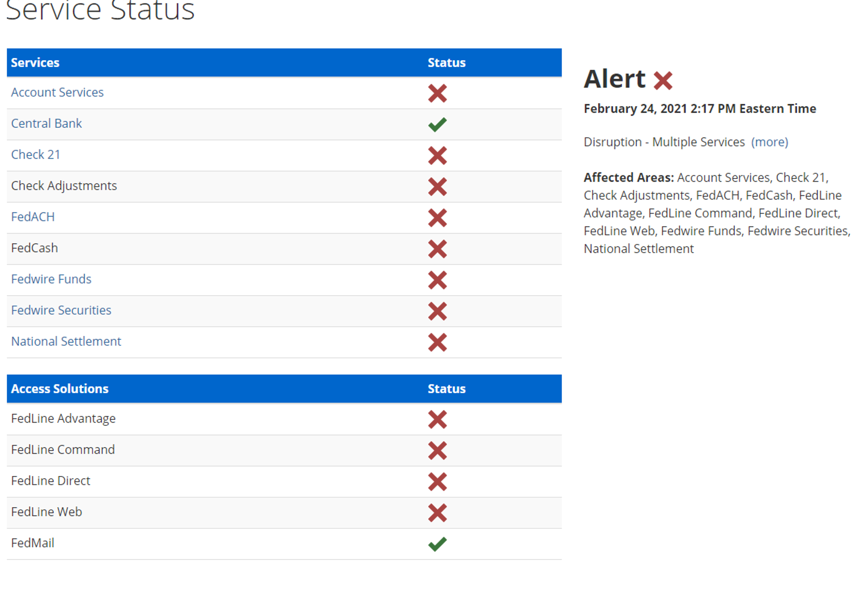868x593 pixels.
Task: Click the red X status for Check 21
Action: tap(437, 155)
